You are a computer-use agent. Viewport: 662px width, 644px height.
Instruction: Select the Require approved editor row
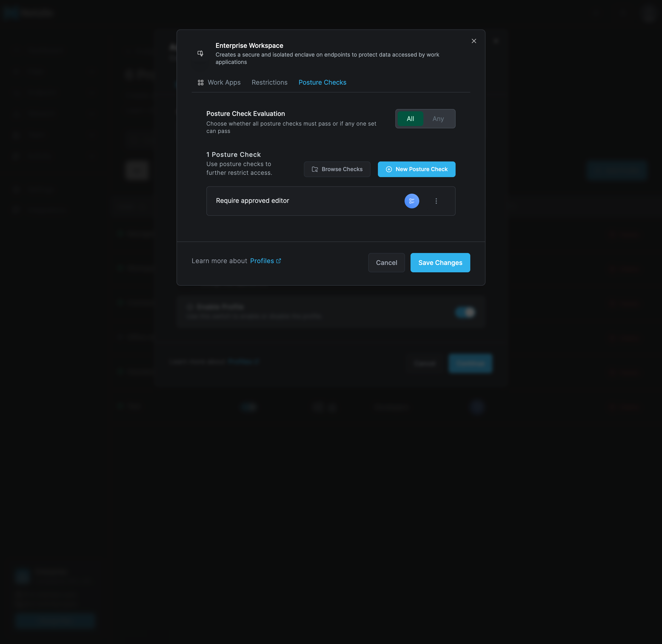click(x=331, y=201)
